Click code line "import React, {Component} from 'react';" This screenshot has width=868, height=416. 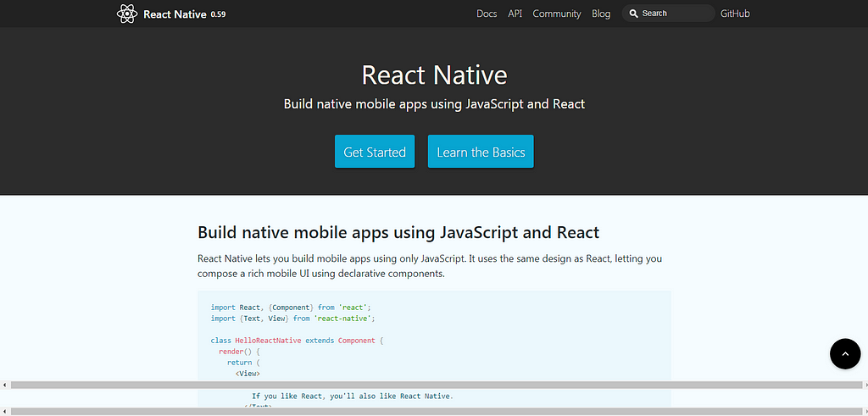click(x=292, y=307)
